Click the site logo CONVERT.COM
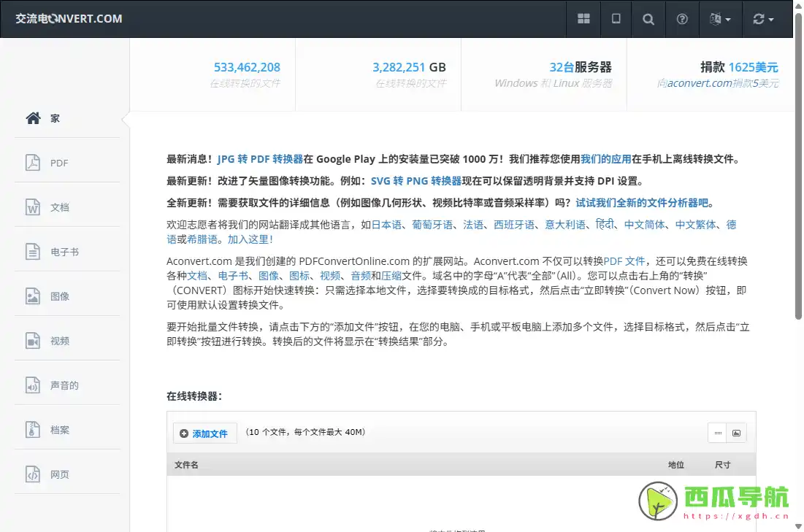The height and width of the screenshot is (532, 804). click(69, 19)
